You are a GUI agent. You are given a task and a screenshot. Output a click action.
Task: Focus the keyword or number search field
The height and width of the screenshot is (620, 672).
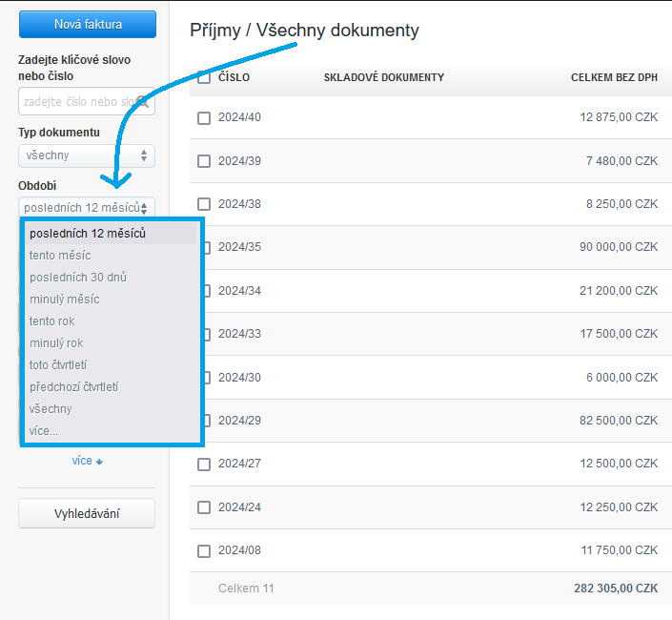pos(87,102)
